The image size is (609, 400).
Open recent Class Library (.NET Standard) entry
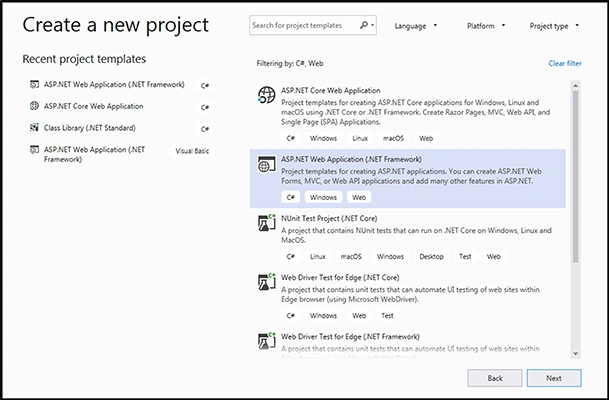coord(90,128)
